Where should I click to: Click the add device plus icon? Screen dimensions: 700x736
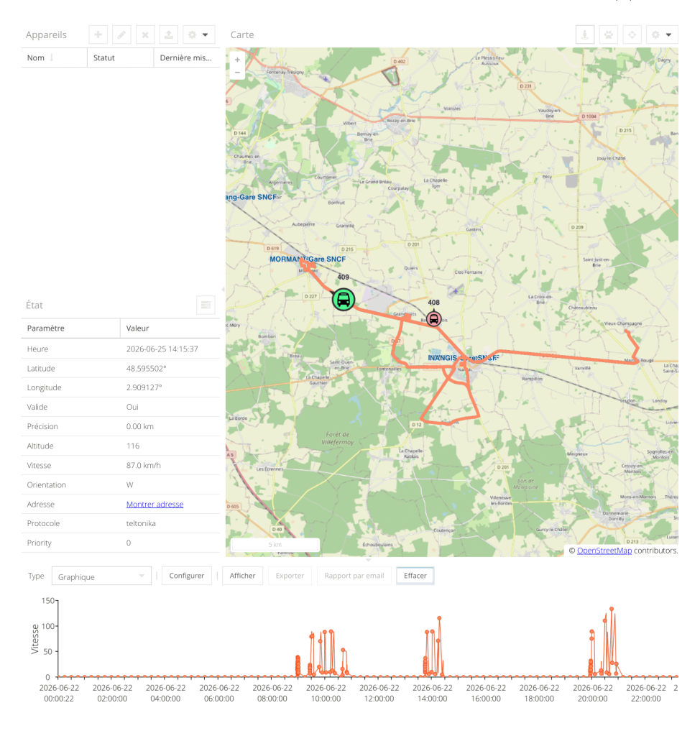(x=98, y=34)
